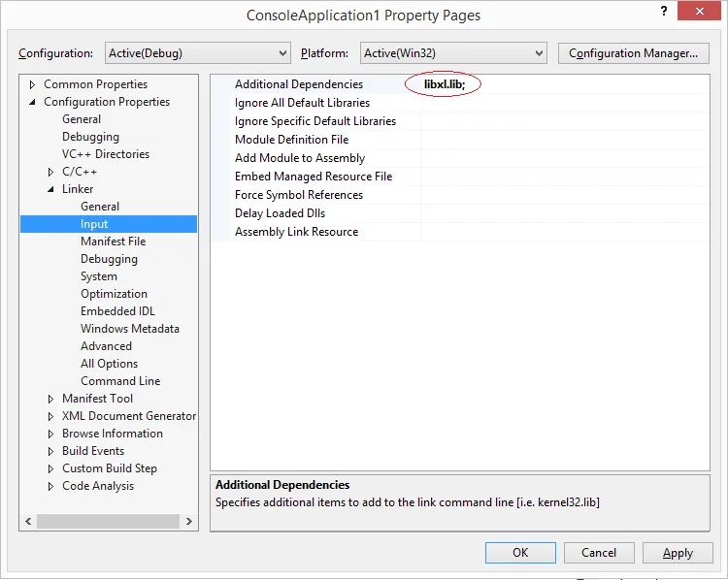Collapse the Linker node arrow
Image resolution: width=728 pixels, height=580 pixels.
point(50,189)
